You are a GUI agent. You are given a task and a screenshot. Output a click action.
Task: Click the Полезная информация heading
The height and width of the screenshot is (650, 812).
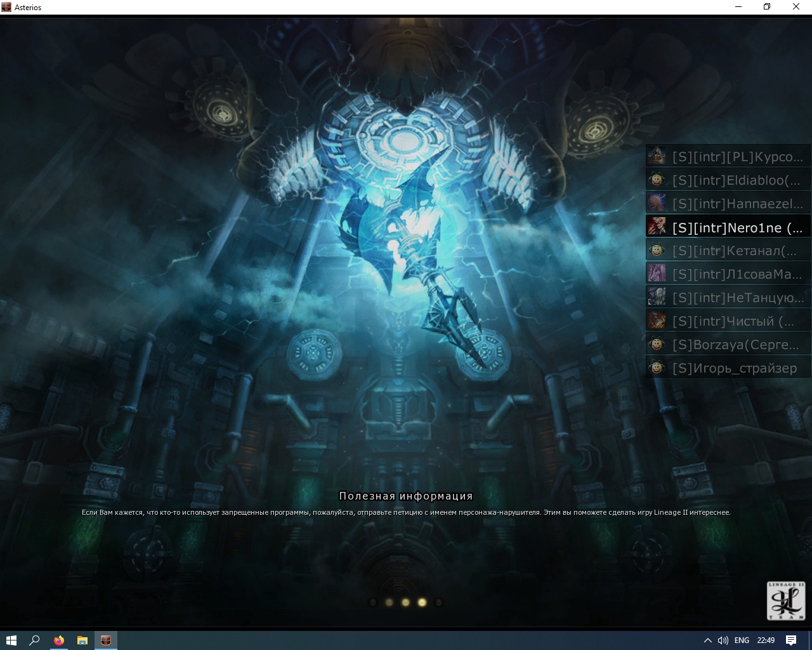pyautogui.click(x=406, y=496)
